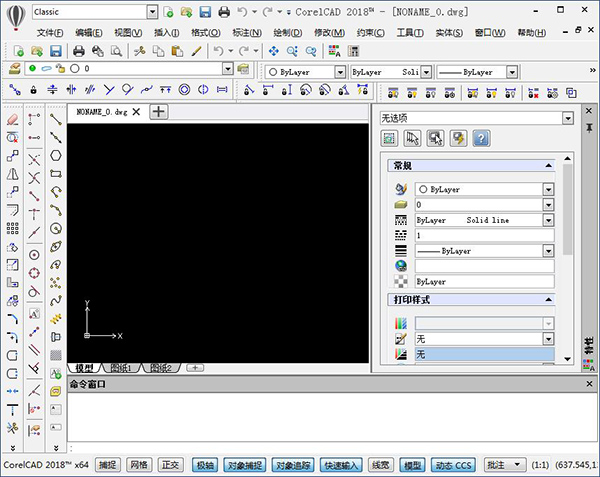Open the Classic workspace dropdown
The width and height of the screenshot is (600, 477).
click(x=152, y=12)
